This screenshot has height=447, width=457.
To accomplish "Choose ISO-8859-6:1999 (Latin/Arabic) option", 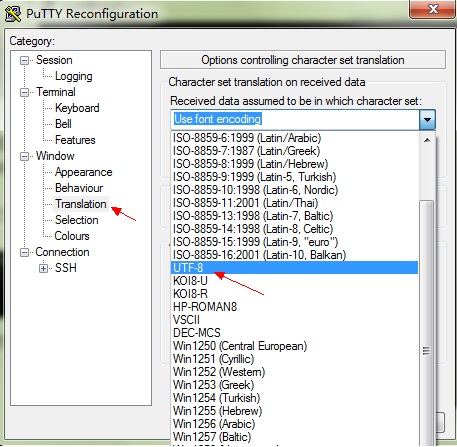I will pyautogui.click(x=294, y=138).
